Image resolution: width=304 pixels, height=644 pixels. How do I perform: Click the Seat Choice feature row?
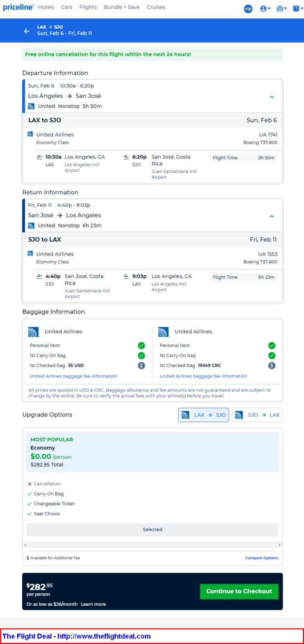click(44, 514)
